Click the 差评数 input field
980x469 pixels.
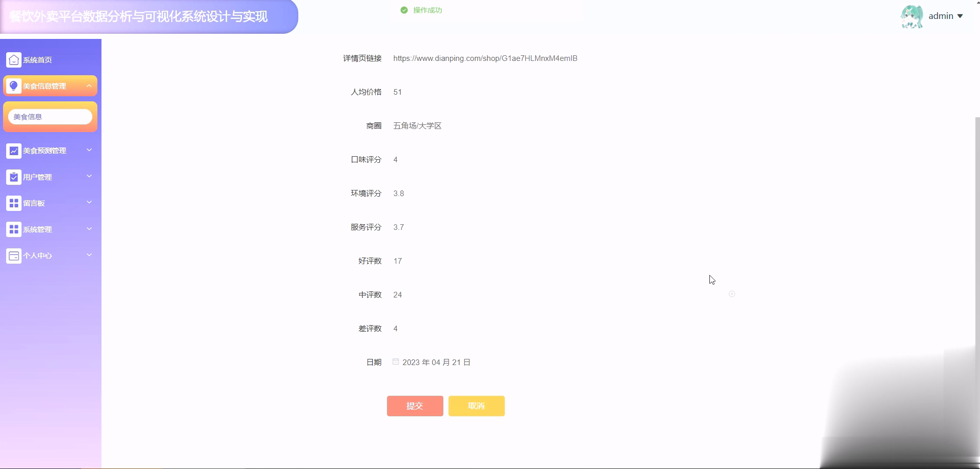coord(564,329)
